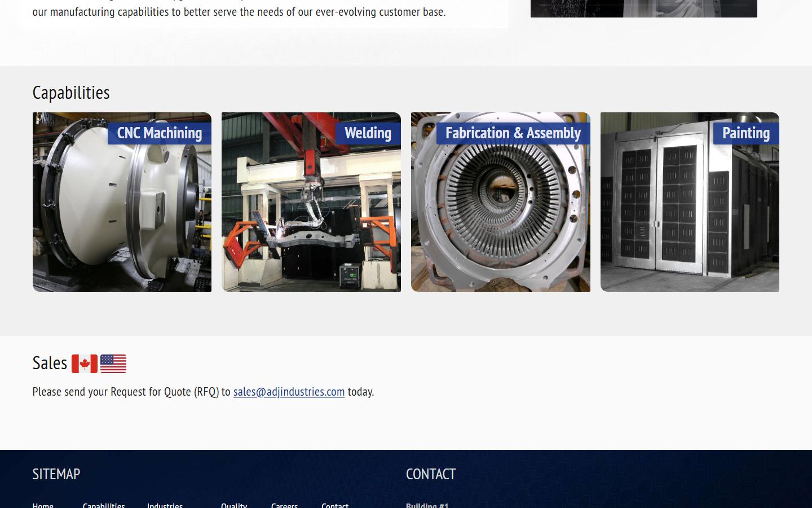The image size is (812, 508).
Task: Open Quality from the sitemap
Action: [234, 505]
